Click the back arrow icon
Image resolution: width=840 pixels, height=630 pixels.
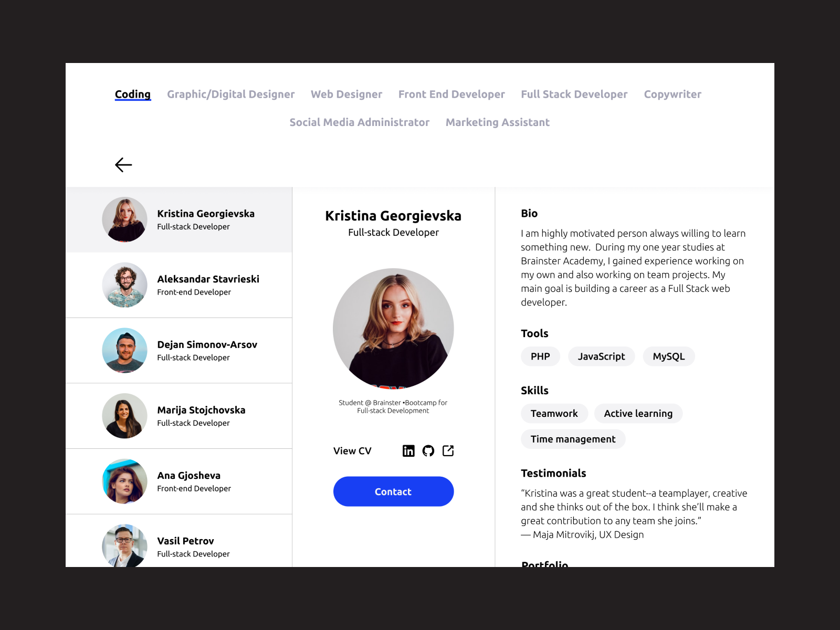123,165
